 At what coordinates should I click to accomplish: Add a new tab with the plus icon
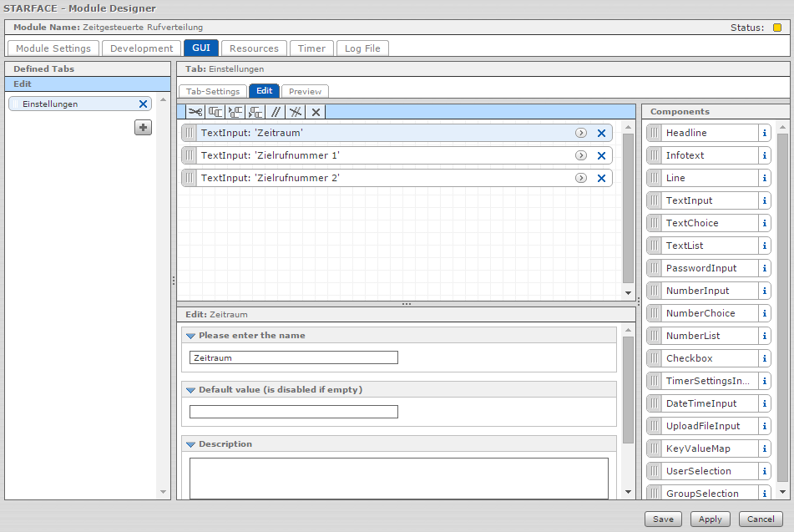pos(144,127)
